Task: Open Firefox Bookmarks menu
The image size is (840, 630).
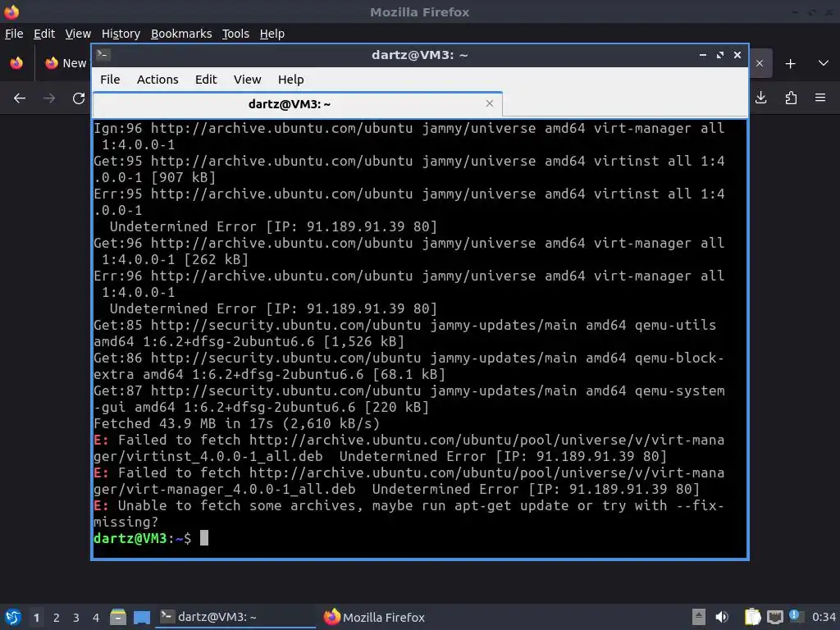Action: tap(181, 34)
